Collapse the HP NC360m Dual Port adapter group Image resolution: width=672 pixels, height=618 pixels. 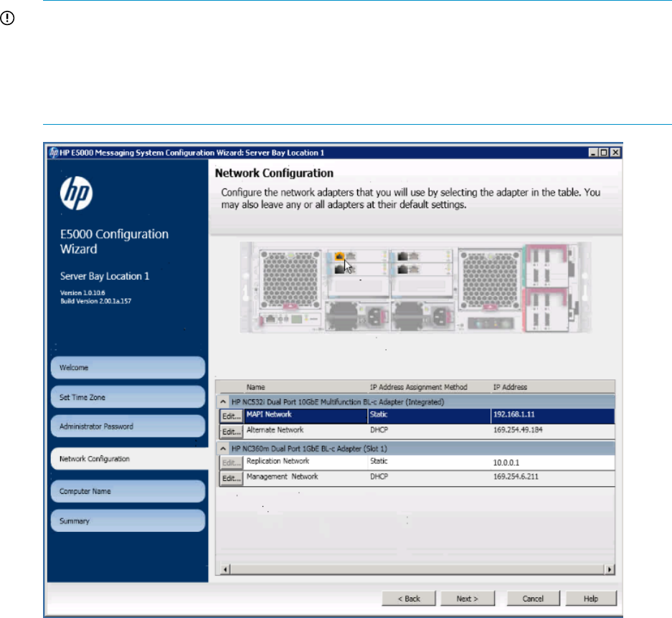click(x=223, y=449)
